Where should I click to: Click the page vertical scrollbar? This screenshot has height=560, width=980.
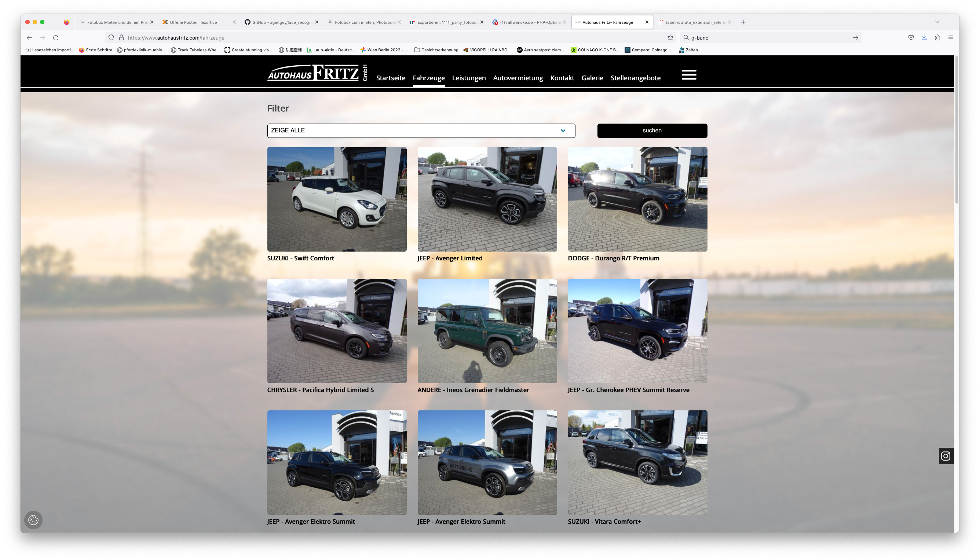957,131
